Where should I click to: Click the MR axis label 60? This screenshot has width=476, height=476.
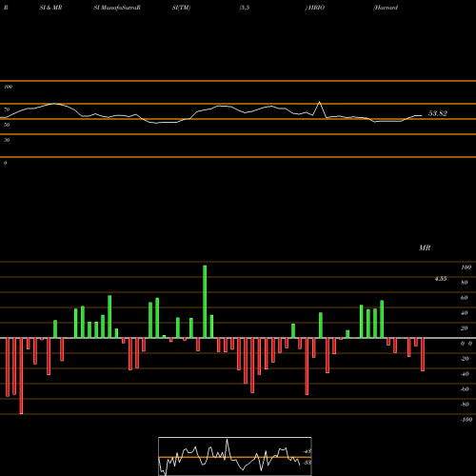tap(465, 298)
